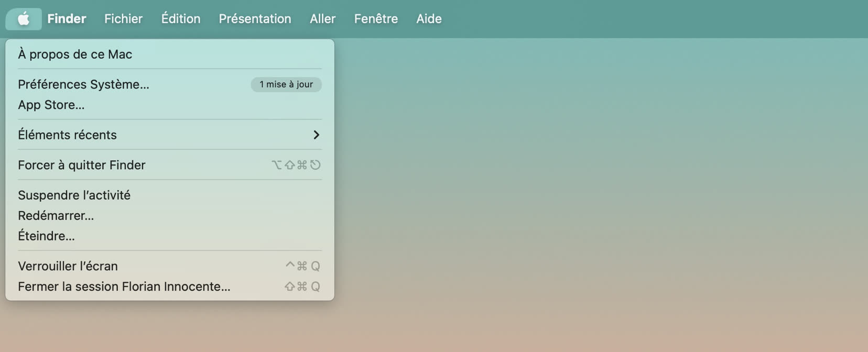Open the Fichier menu
Screen dimensions: 868x352
pos(123,19)
